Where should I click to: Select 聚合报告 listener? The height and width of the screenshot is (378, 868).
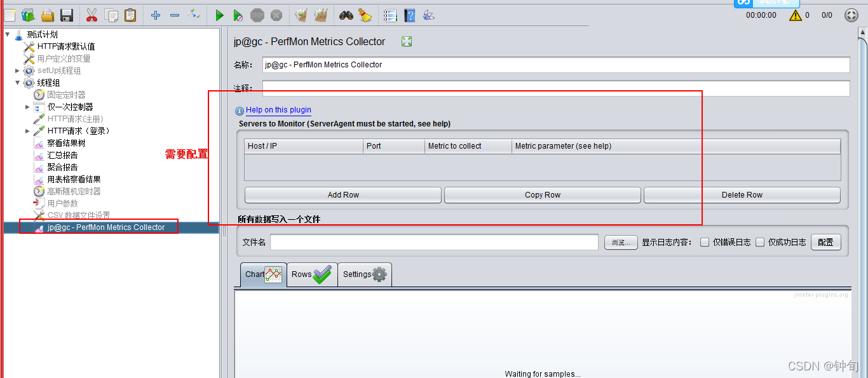(62, 167)
